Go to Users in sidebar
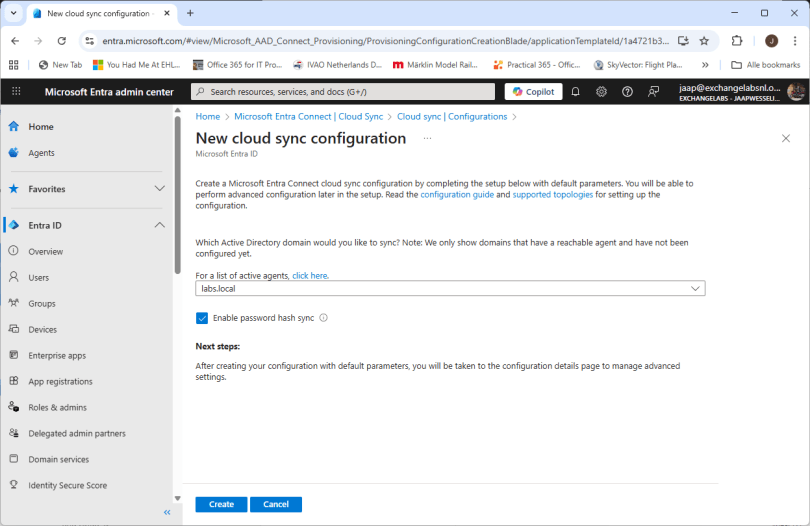Screen dimensions: 810x526 39,277
